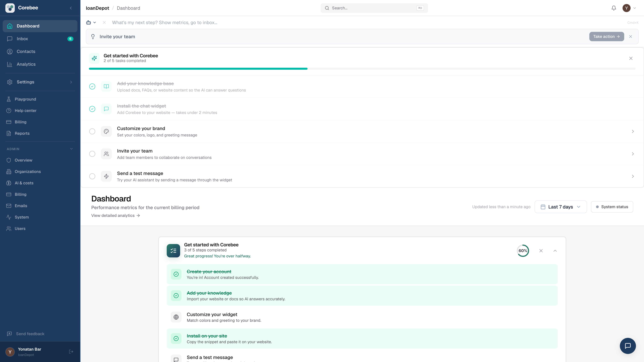Go to Analytics in the sidebar
Screen dimensions: 644x362
coord(26,64)
